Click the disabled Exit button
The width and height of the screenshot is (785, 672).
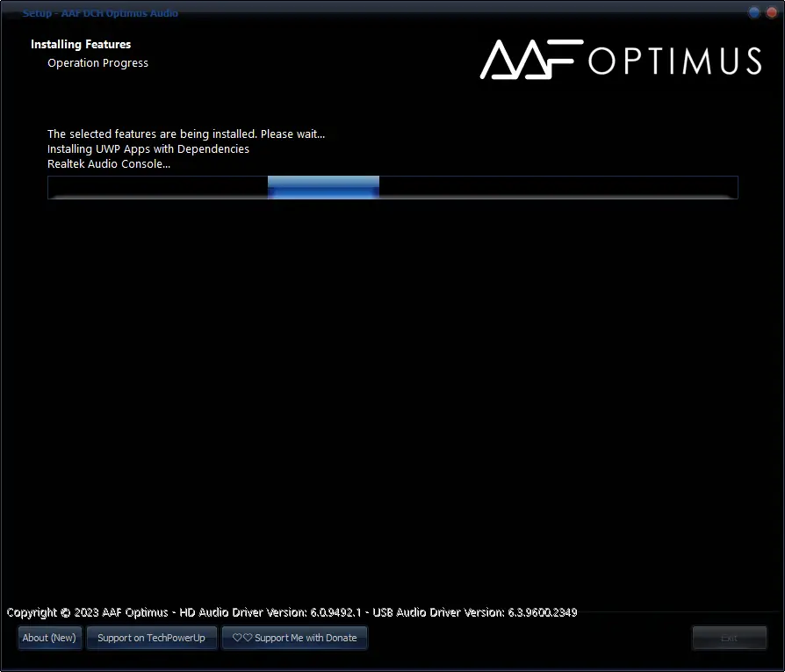pos(730,638)
